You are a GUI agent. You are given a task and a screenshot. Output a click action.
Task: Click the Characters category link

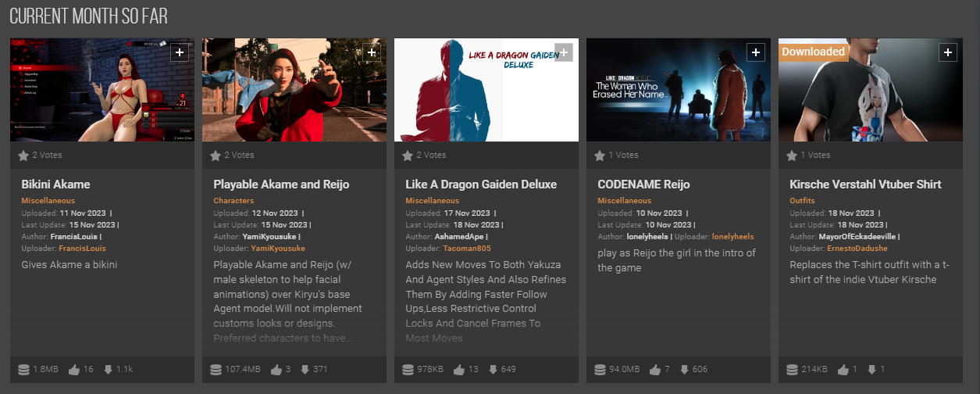coord(233,201)
